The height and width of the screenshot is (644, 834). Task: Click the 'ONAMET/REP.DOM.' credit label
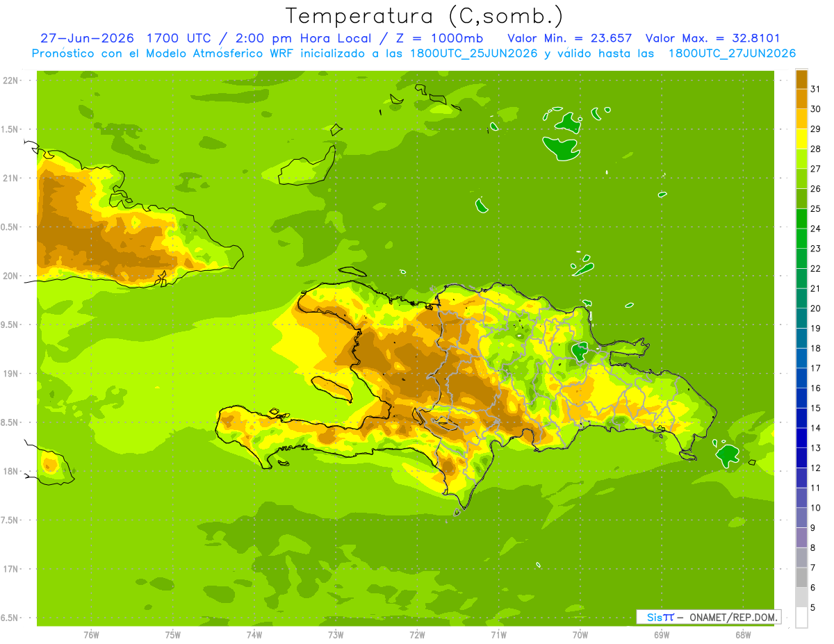coord(733,617)
